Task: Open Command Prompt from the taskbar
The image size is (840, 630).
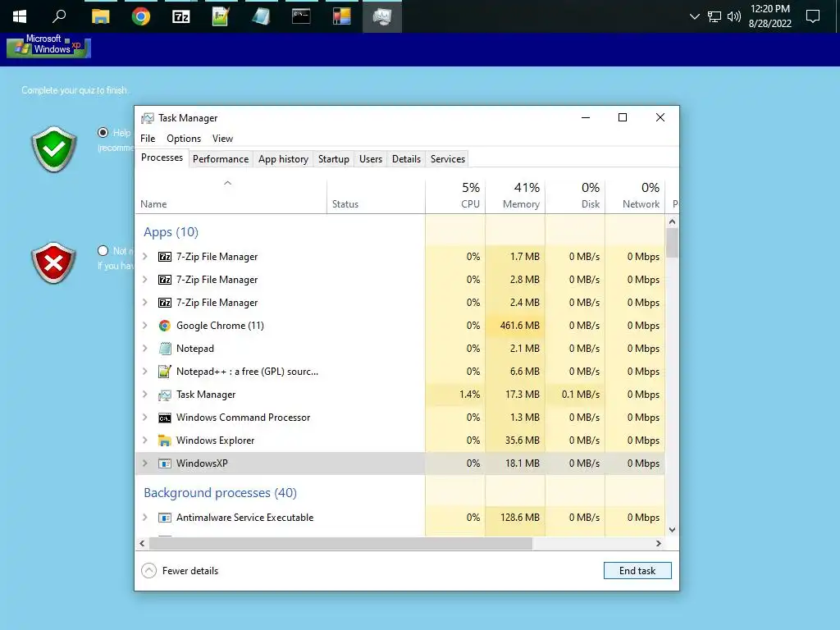Action: click(301, 16)
